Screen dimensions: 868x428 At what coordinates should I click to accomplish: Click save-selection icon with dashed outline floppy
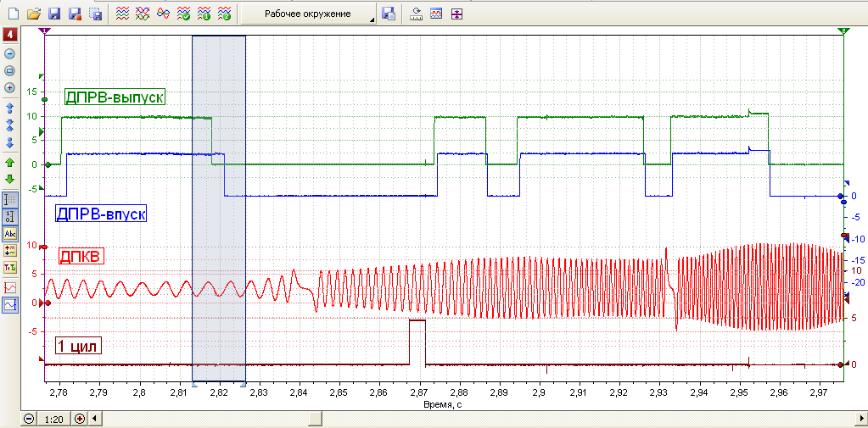[95, 14]
